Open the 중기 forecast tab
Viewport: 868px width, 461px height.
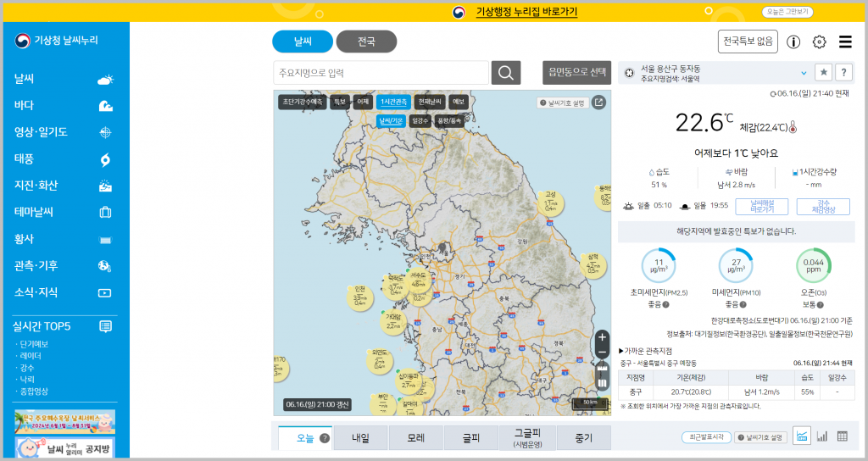coord(584,438)
